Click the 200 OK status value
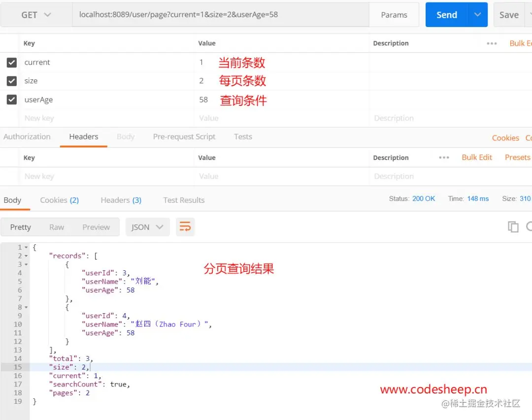Screen dimensions: 532x420 pyautogui.click(x=424, y=198)
